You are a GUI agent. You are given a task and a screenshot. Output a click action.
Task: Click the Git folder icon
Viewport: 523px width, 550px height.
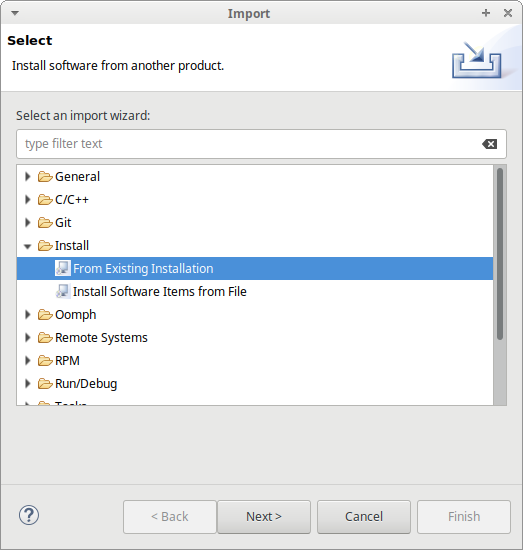point(45,222)
